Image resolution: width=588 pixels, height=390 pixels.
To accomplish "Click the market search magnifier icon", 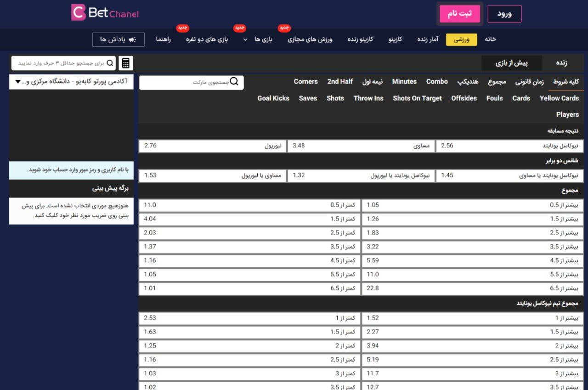I will tap(234, 82).
